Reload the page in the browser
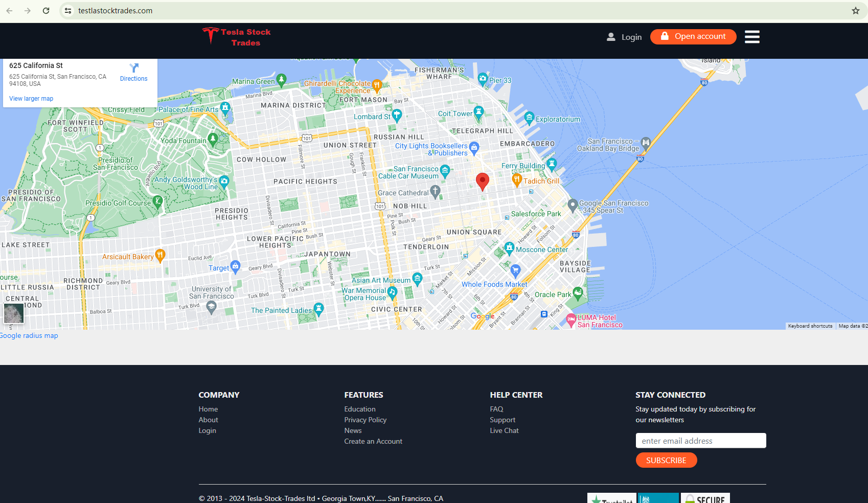This screenshot has width=868, height=503. [46, 11]
